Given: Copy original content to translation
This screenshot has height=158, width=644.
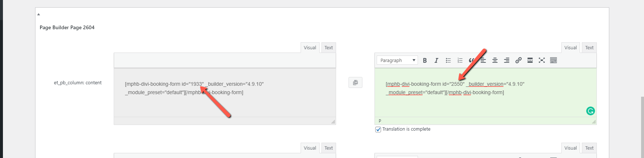Looking at the screenshot, I should pyautogui.click(x=355, y=83).
